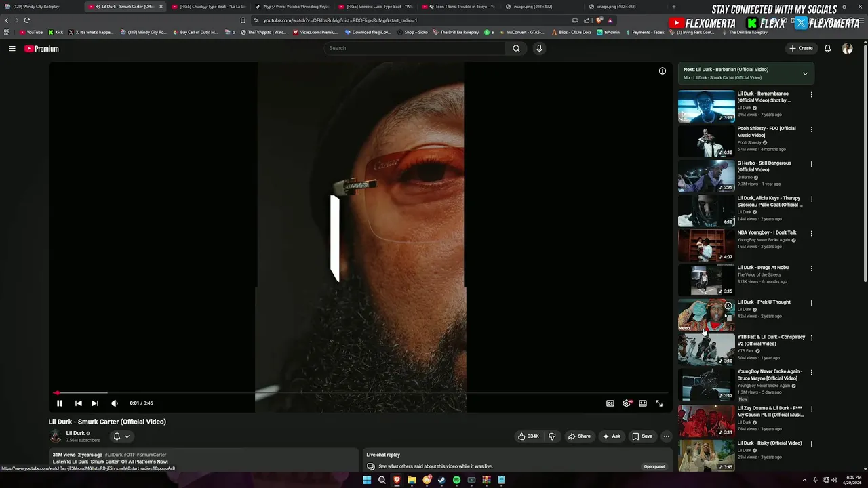The height and width of the screenshot is (488, 868).
Task: Open options for Lil Durk - F*ck U Thought
Action: (x=811, y=303)
